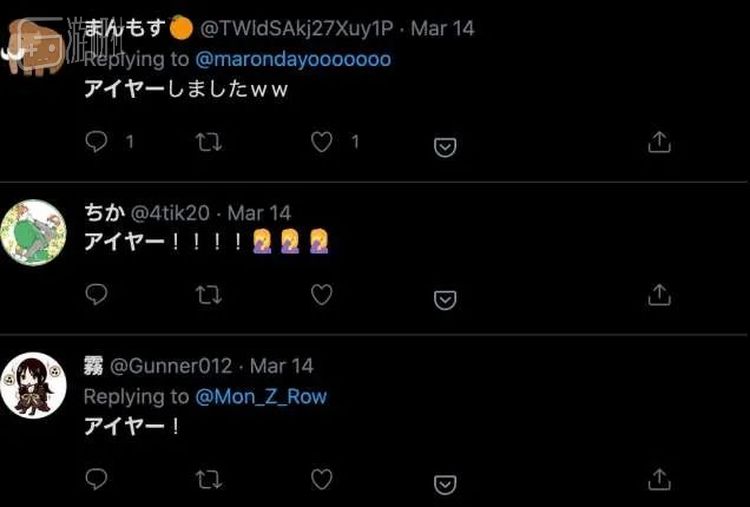Like the tweet by まんもす
The width and height of the screenshot is (750, 507).
click(x=321, y=143)
